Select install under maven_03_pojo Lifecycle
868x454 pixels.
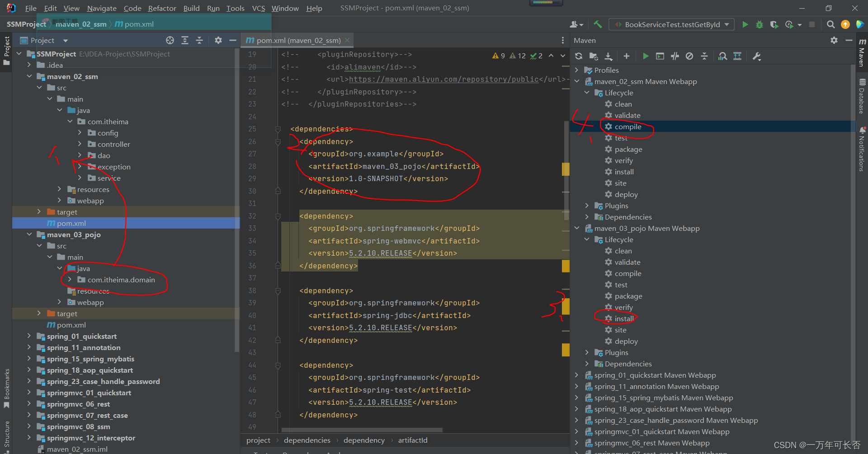tap(624, 318)
